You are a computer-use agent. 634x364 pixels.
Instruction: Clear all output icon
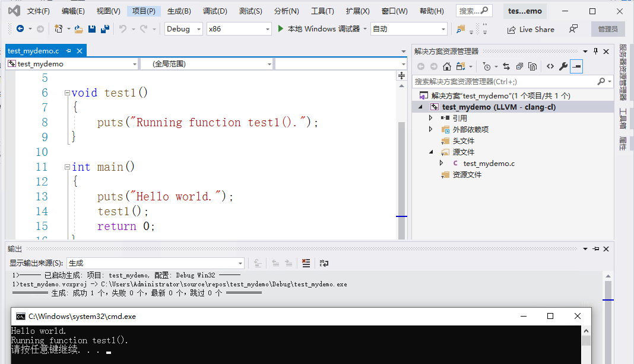pyautogui.click(x=306, y=263)
